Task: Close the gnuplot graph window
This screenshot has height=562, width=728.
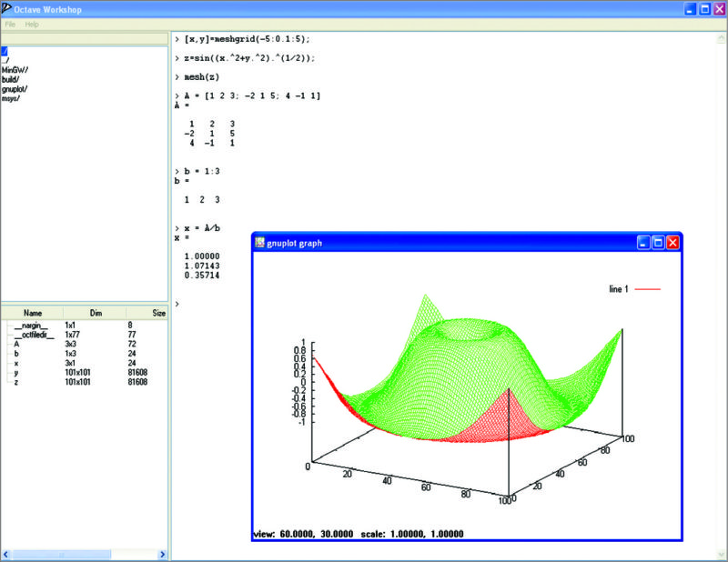Action: [x=672, y=243]
